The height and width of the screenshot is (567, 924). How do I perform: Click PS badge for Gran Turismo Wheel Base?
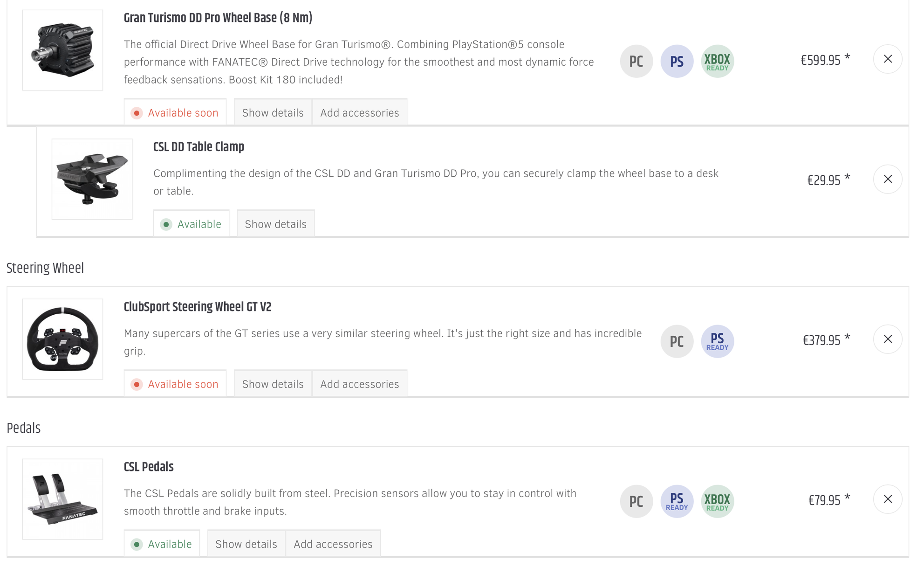click(x=677, y=61)
